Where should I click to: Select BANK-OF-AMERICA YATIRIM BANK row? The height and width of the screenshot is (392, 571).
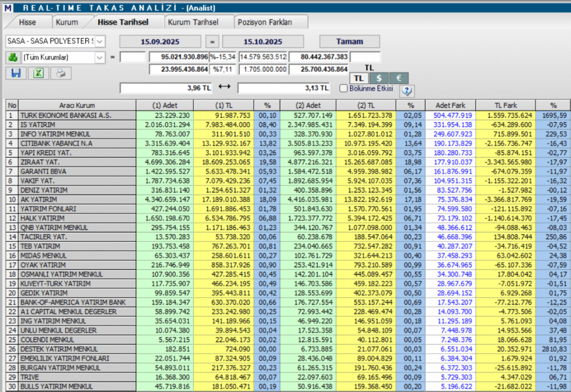(x=288, y=302)
